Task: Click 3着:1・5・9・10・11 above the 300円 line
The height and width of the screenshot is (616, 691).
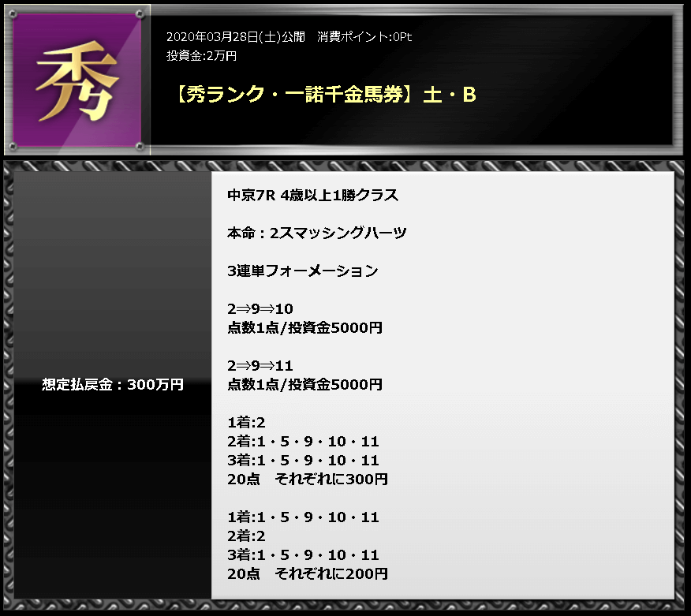Action: pos(303,461)
